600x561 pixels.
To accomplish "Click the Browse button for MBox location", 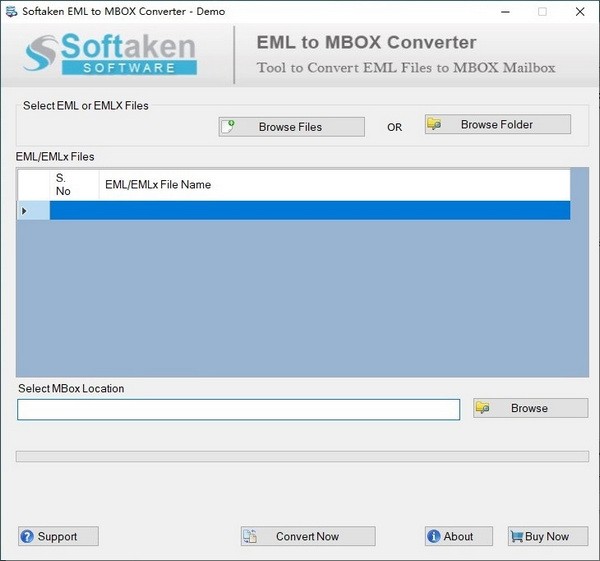I will [530, 408].
